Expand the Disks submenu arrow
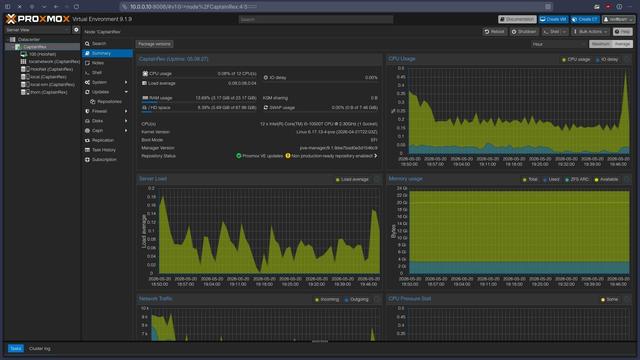Screen dimensions: 640x360 (126, 121)
